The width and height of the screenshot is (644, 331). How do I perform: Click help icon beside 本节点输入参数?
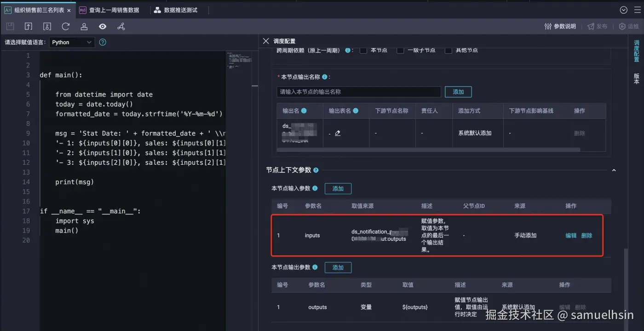(315, 188)
